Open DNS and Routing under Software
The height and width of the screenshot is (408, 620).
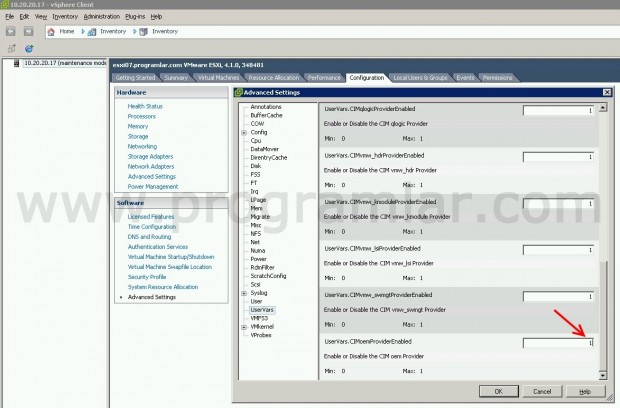pyautogui.click(x=149, y=237)
